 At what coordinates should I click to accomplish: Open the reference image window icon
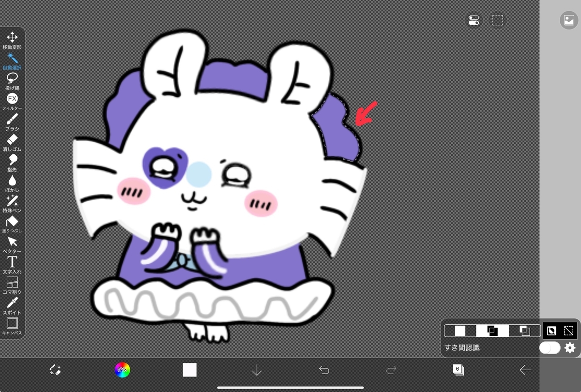click(x=568, y=20)
